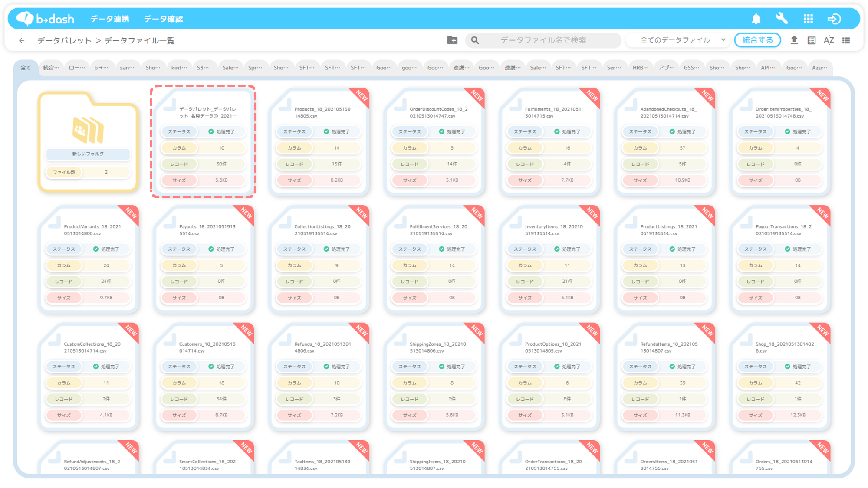
Task: Open OrdersItems_18 csv file card
Action: coord(664,458)
